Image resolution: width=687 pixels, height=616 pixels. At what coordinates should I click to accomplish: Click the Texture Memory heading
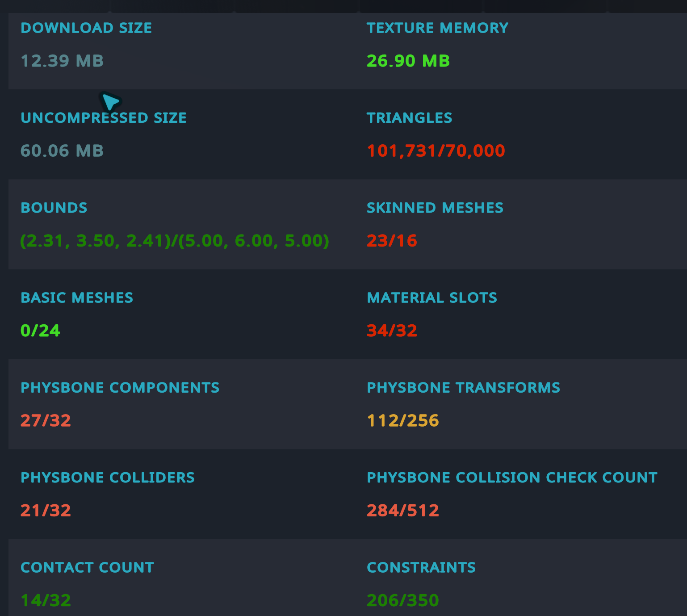(x=437, y=28)
